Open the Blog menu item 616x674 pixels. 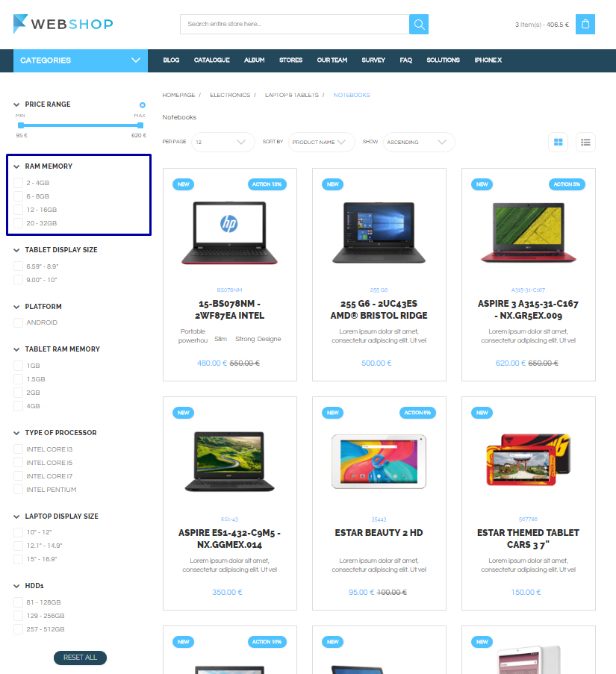(171, 60)
